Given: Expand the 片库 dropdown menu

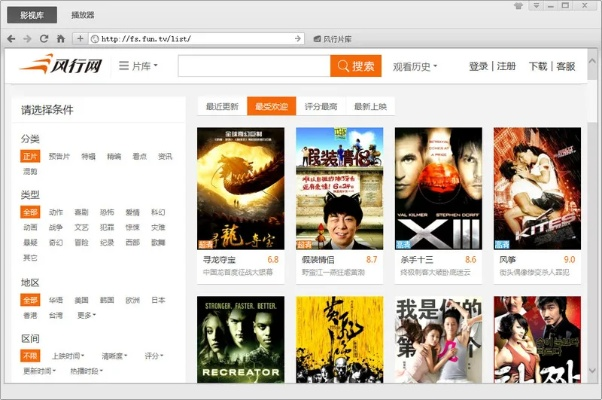Looking at the screenshot, I should (138, 67).
